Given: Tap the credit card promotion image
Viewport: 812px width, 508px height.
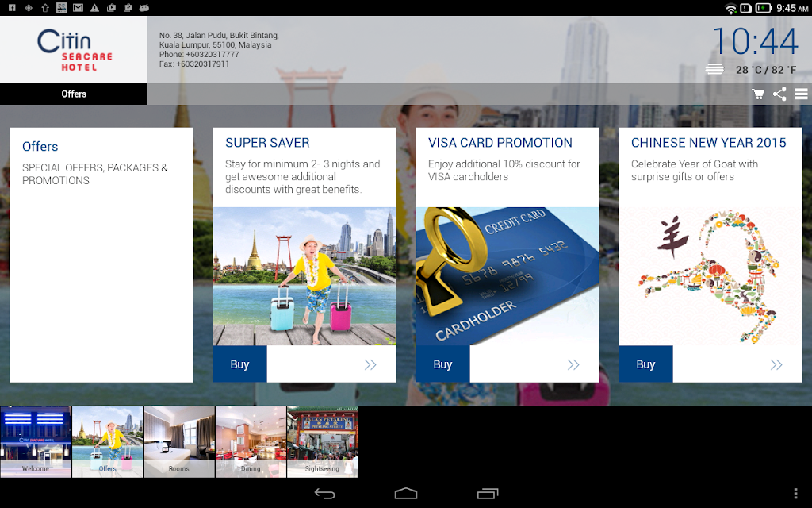Looking at the screenshot, I should [x=507, y=276].
